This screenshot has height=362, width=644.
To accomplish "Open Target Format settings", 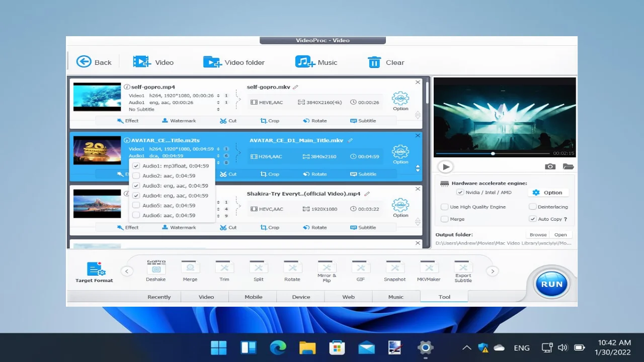I will click(95, 272).
